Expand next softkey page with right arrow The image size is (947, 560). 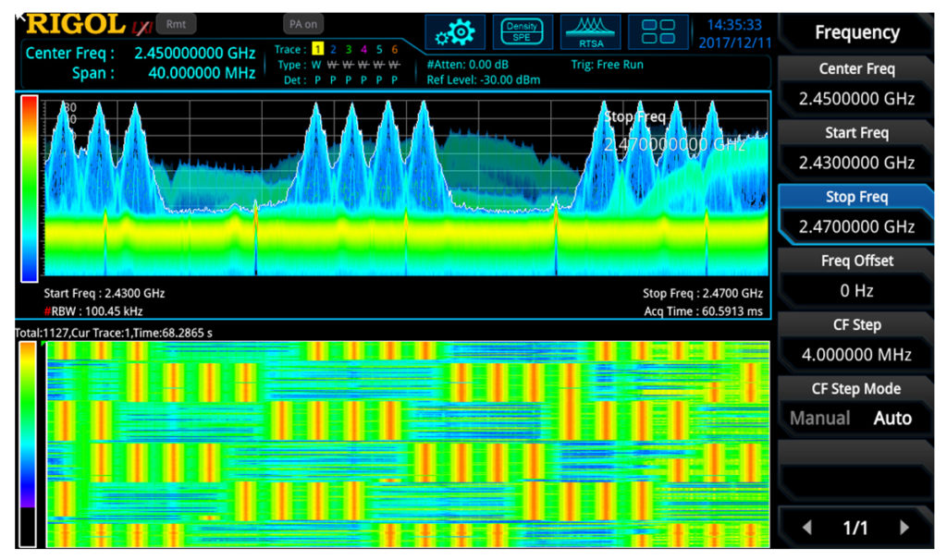click(x=904, y=527)
